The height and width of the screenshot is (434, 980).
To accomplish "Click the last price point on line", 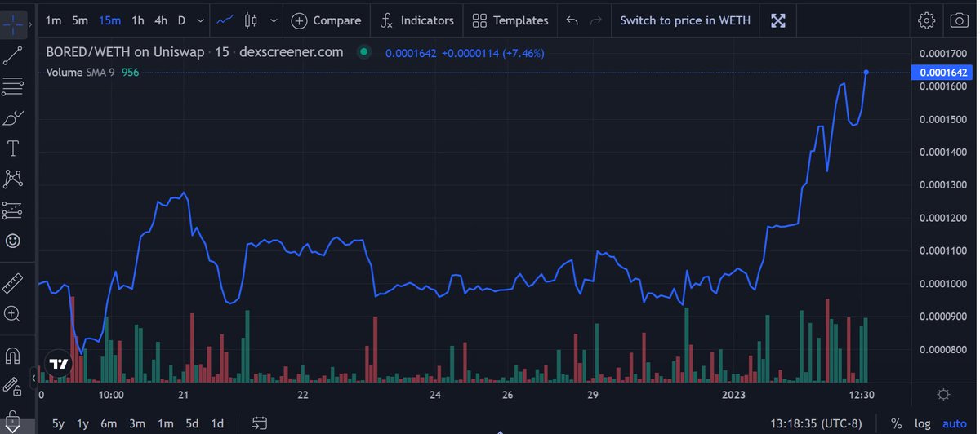I will tap(866, 73).
